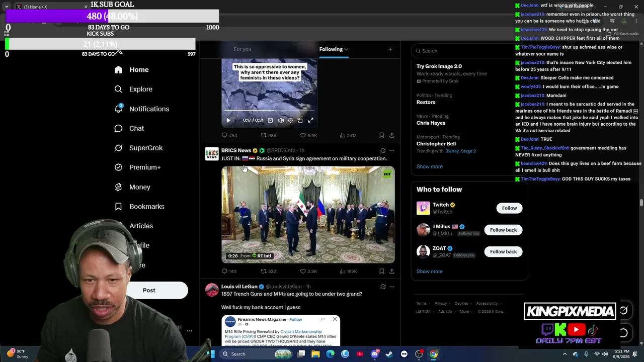Image resolution: width=644 pixels, height=362 pixels.
Task: Seek on the video progress bar
Action: (x=269, y=110)
